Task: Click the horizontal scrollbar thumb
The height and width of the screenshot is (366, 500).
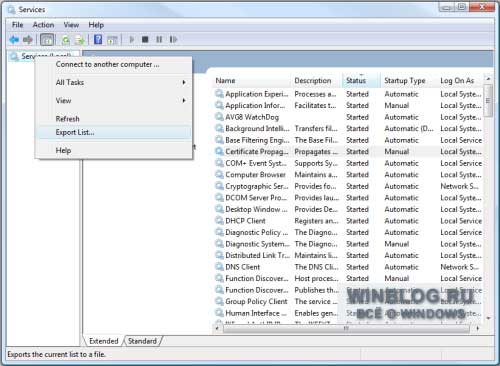Action: 346,329
